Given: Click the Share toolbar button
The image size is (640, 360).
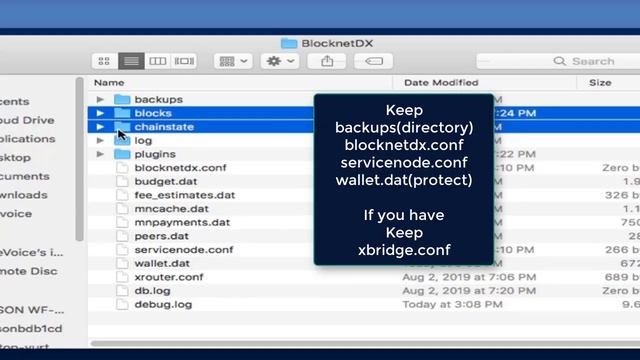Looking at the screenshot, I should (x=327, y=61).
